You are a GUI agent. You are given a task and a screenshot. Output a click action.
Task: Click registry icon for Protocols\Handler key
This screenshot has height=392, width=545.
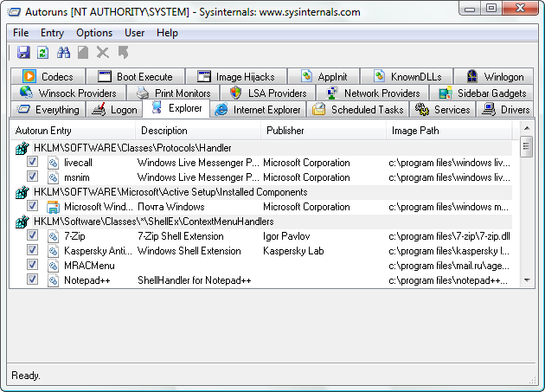coord(22,148)
